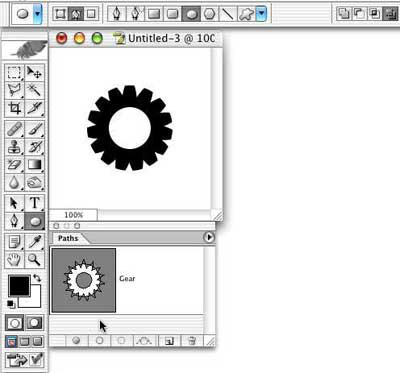Choose Intersect path areas option

(x=374, y=14)
